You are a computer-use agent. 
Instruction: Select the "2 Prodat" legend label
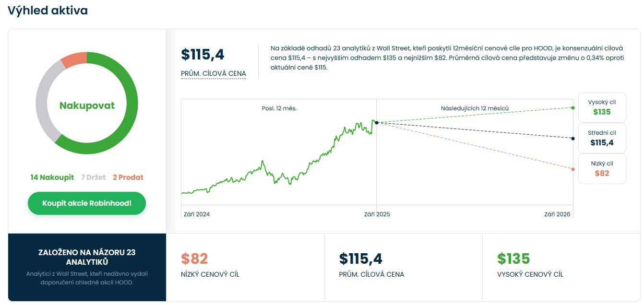point(128,177)
